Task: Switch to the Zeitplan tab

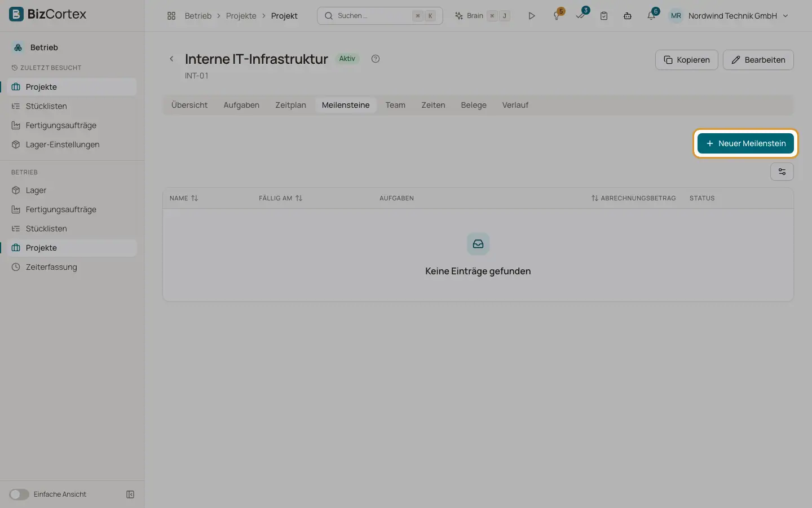Action: pyautogui.click(x=290, y=105)
